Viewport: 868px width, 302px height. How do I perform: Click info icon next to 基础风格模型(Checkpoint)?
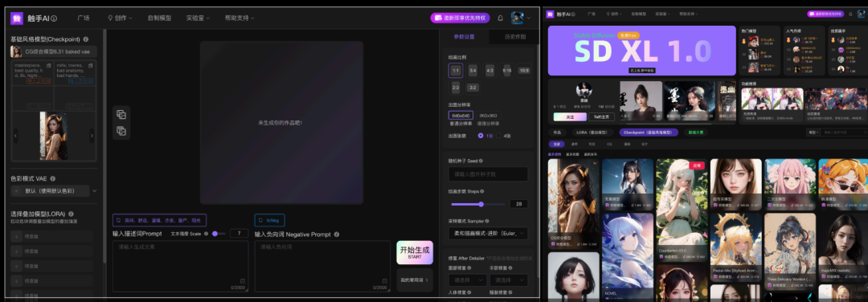(86, 39)
